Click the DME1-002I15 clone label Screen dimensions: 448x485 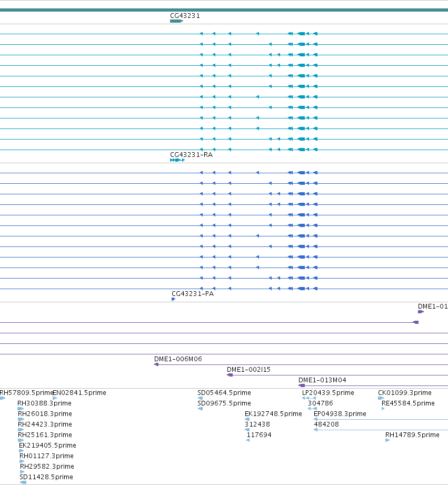click(248, 370)
